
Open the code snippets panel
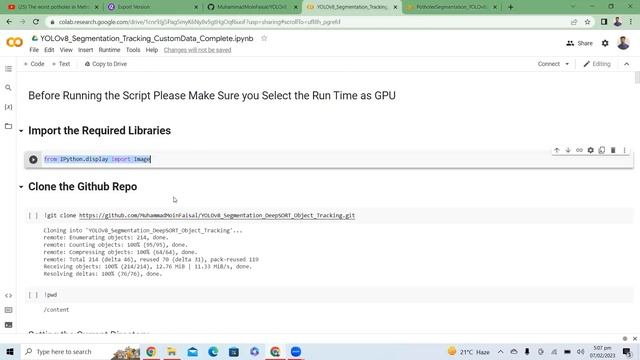(x=8, y=296)
